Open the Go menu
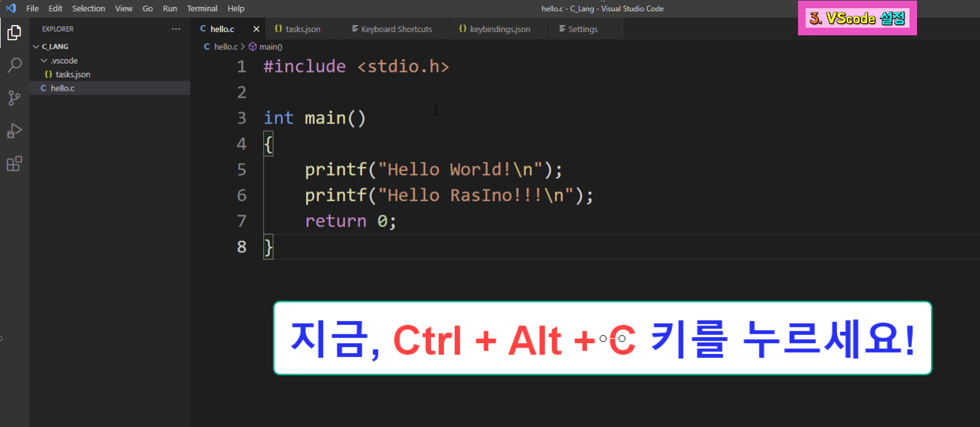Image resolution: width=980 pixels, height=427 pixels. pyautogui.click(x=148, y=8)
